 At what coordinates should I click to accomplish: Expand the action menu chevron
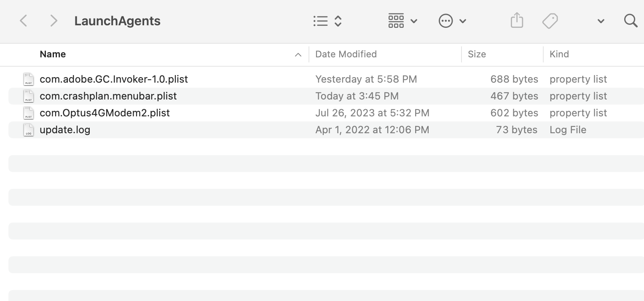463,21
